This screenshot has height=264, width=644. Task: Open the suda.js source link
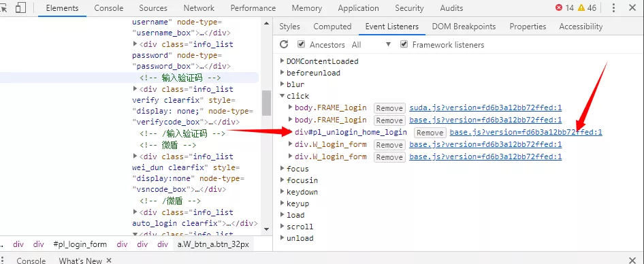485,108
